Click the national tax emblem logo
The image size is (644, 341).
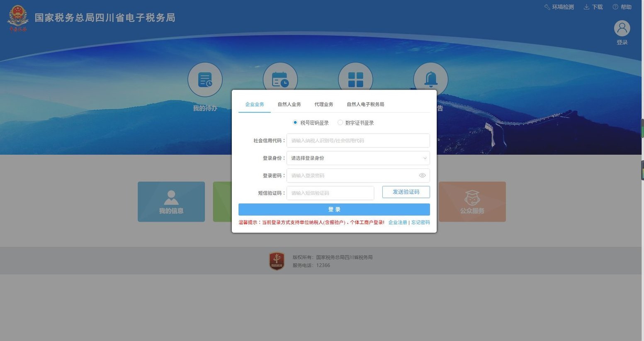tap(18, 18)
